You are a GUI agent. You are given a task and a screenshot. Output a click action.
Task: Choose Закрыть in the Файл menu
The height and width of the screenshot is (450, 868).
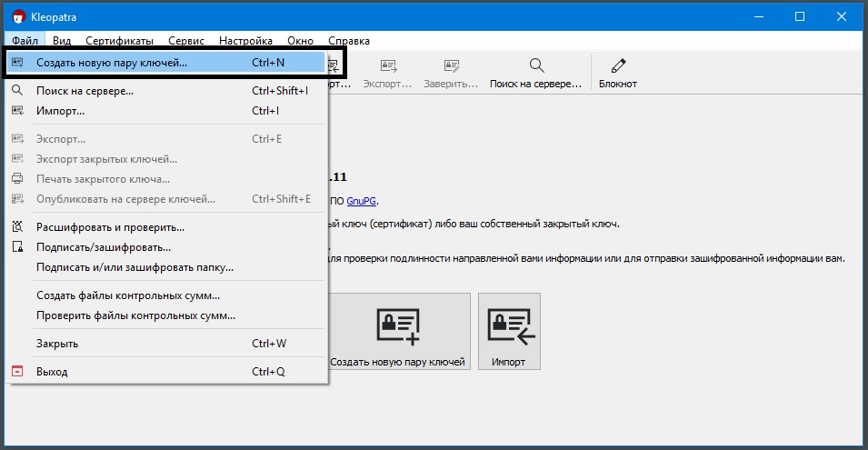coord(165,343)
